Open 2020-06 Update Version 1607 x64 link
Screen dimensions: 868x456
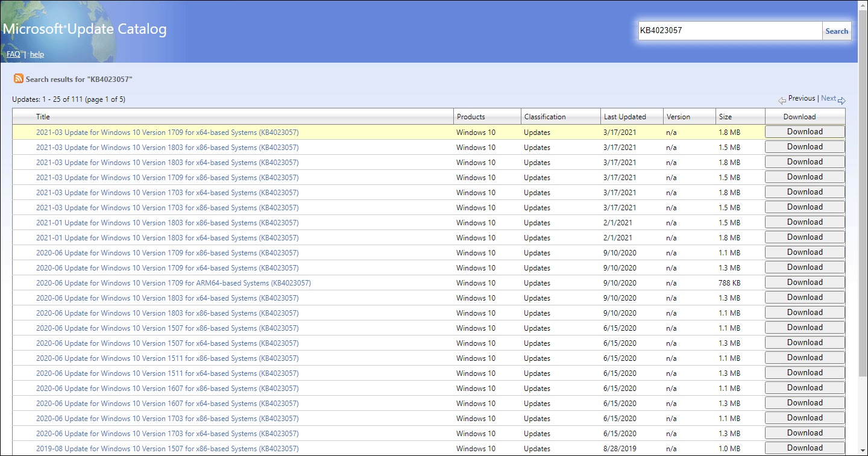click(167, 404)
